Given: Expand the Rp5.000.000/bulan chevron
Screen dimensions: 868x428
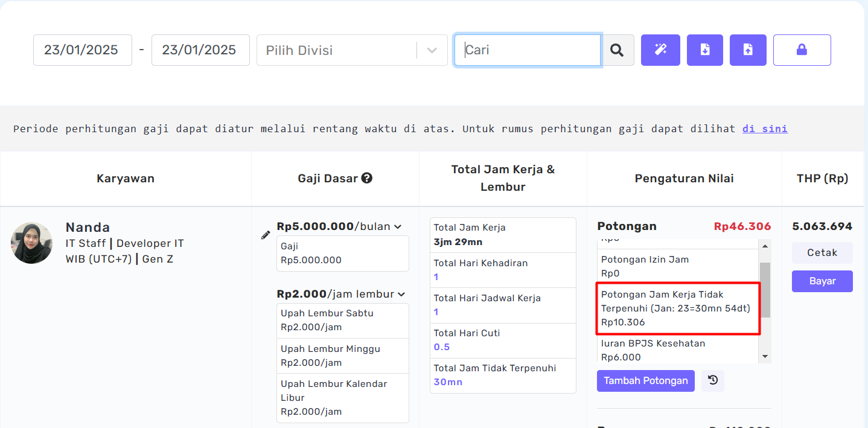Looking at the screenshot, I should [x=398, y=227].
